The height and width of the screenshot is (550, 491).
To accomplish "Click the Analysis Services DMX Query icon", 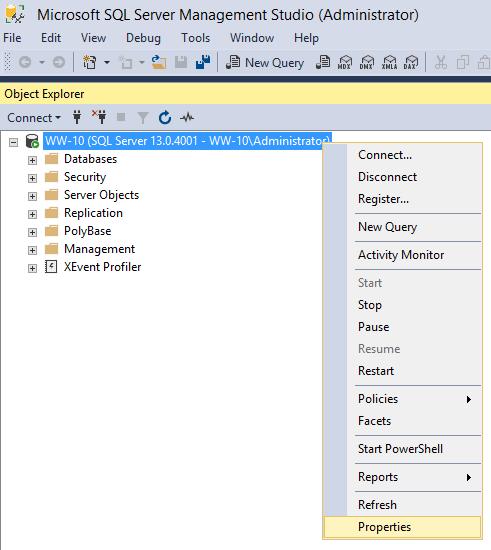I will point(367,62).
